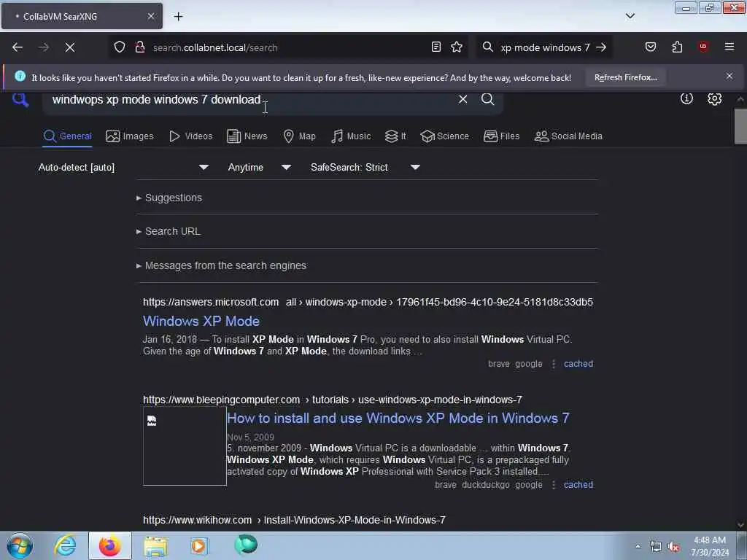Viewport: 747px width, 560px height.
Task: Show hidden system tray icons
Action: pyautogui.click(x=638, y=546)
